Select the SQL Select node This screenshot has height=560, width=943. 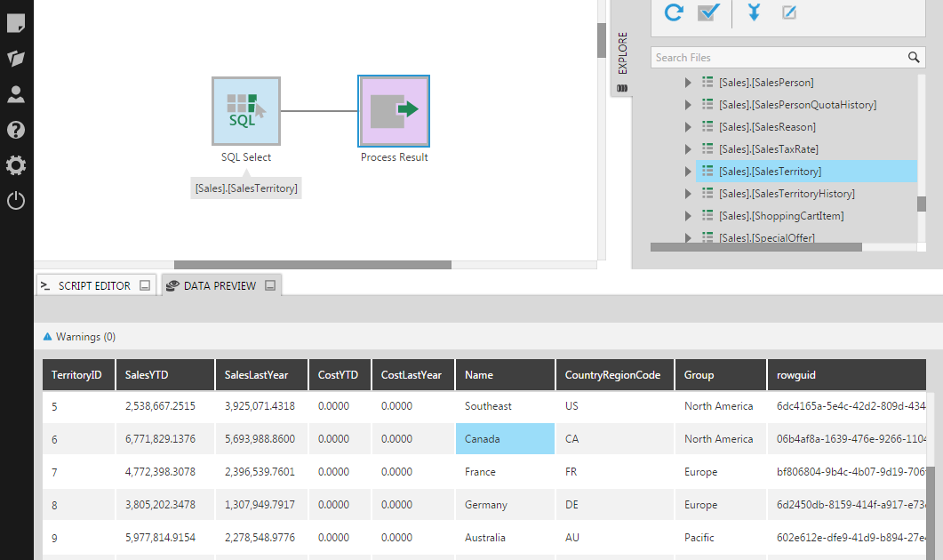246,111
